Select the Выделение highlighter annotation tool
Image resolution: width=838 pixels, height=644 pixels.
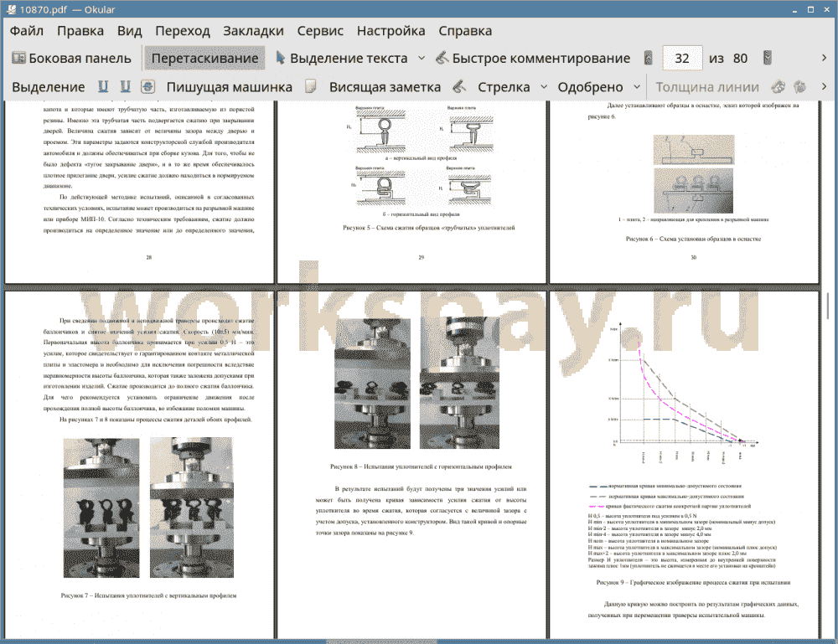click(x=49, y=87)
